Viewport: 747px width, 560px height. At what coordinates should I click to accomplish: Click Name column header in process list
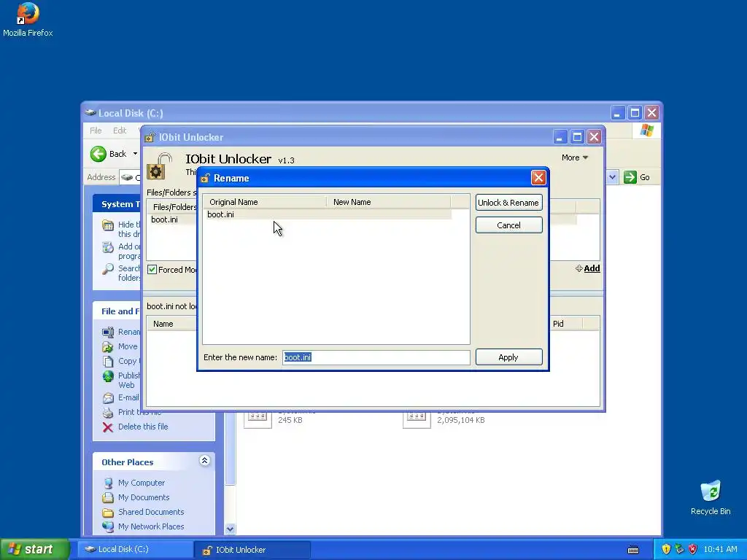click(163, 324)
